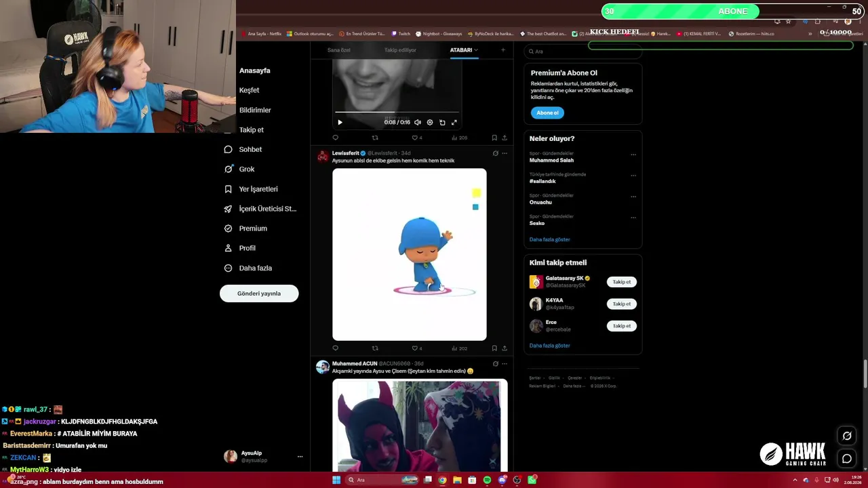Like the Lewissferit post
Viewport: 868px width, 488px height.
coord(416,348)
